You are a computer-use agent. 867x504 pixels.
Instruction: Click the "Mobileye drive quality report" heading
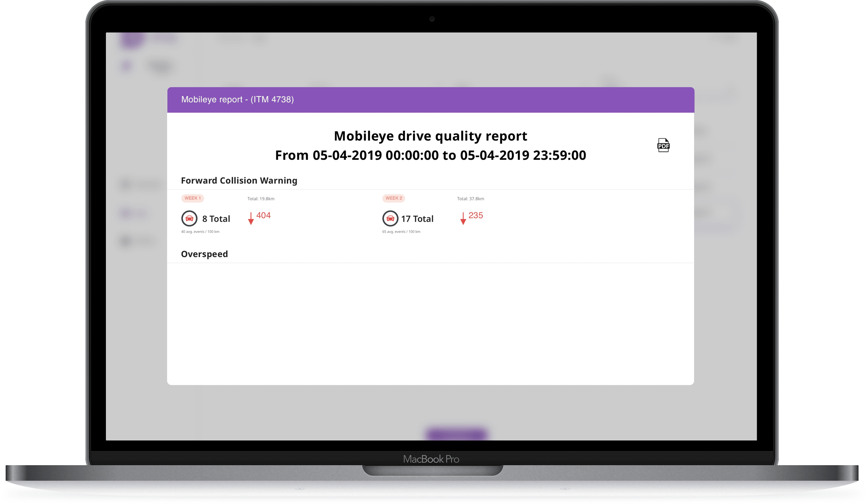coord(430,136)
